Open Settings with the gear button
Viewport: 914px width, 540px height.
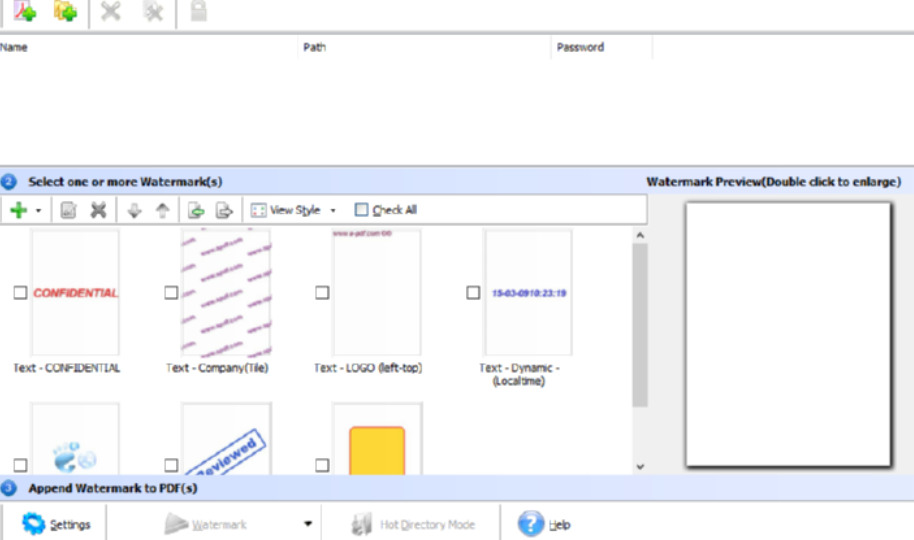(x=56, y=524)
